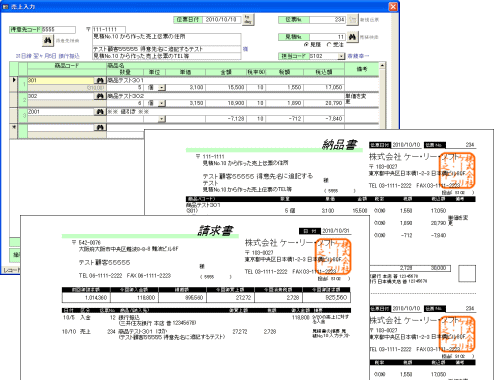This screenshot has height=380, width=500.
Task: Open unit dropdown in product 301 row
Action: point(161,88)
